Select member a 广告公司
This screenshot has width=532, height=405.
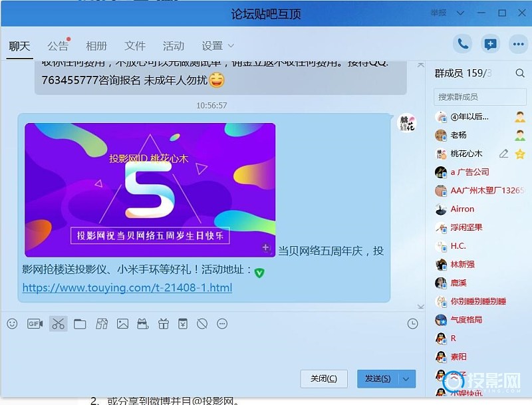(479, 172)
